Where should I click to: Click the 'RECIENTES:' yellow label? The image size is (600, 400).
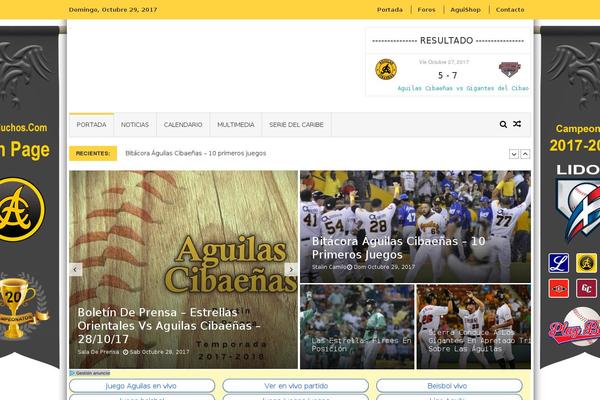point(93,153)
